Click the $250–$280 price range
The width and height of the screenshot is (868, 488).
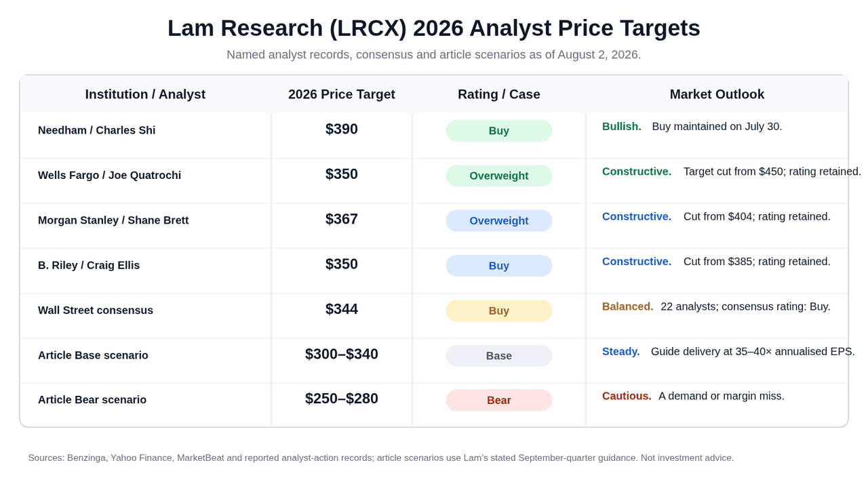click(342, 399)
